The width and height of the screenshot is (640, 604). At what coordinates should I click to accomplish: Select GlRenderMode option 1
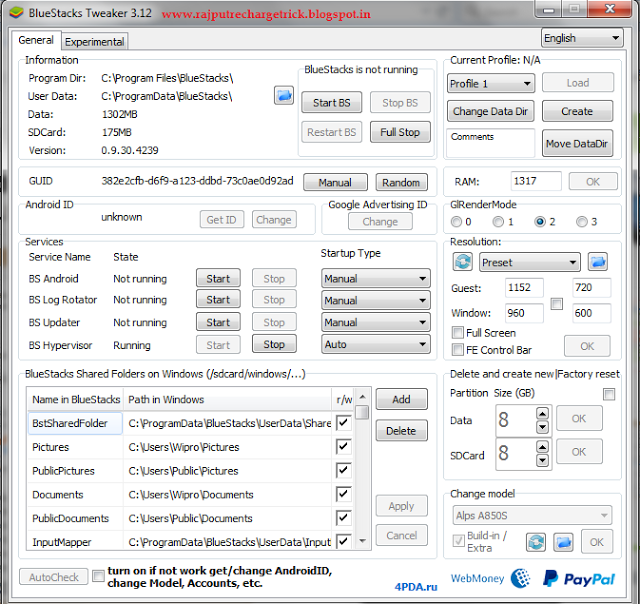[x=498, y=222]
